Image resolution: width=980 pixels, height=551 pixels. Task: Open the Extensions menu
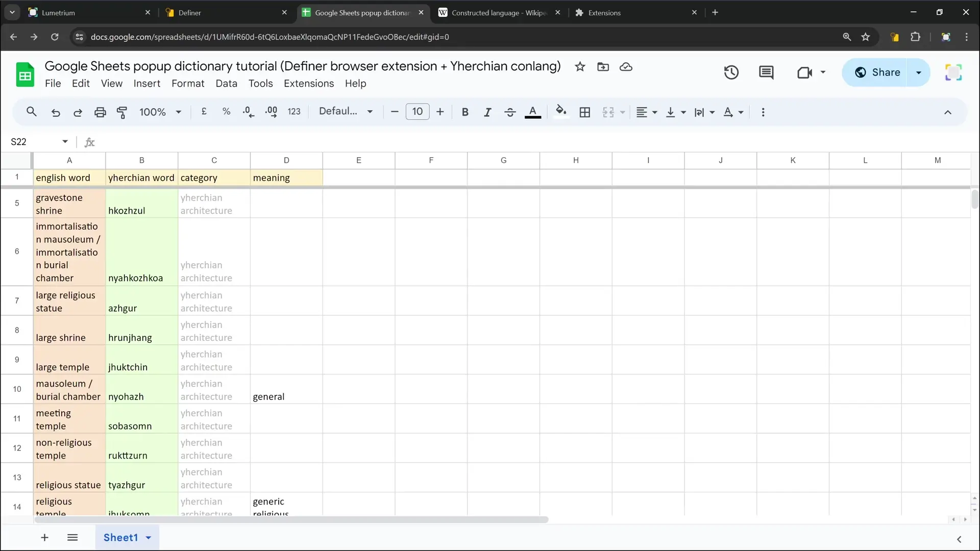[x=308, y=84]
